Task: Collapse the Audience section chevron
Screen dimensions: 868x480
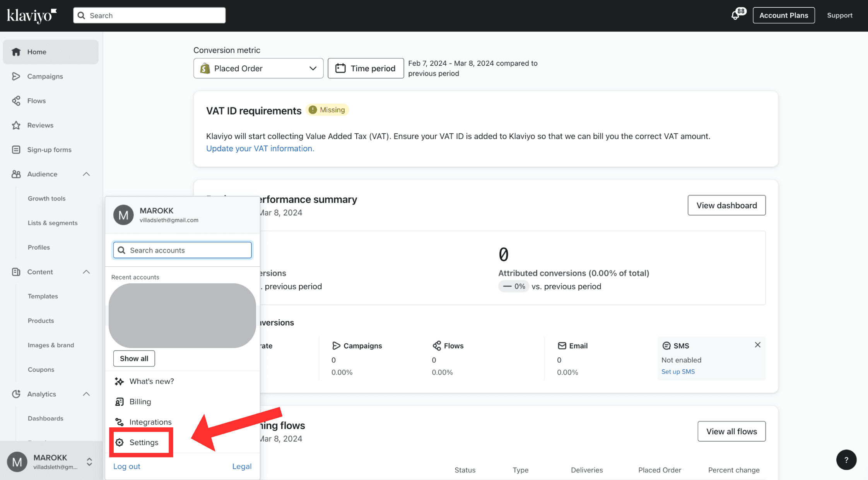Action: [86, 174]
